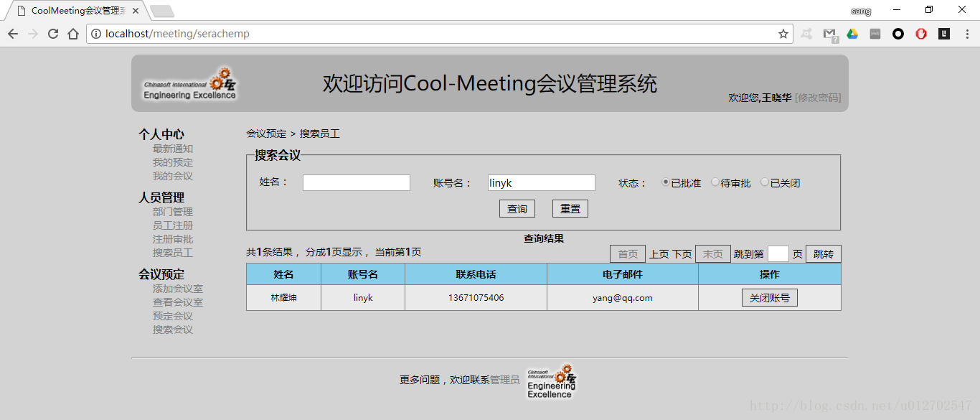
Task: Click the browser home icon
Action: (73, 34)
